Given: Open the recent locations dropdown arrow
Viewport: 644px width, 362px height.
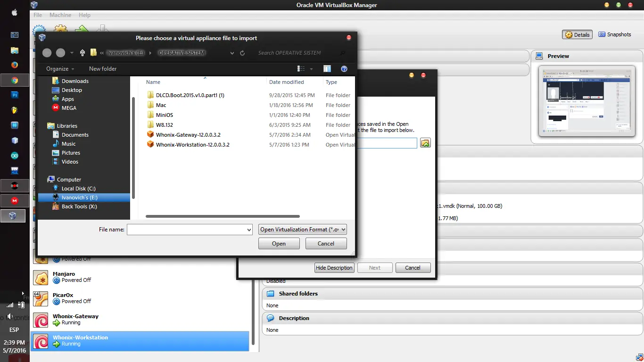Looking at the screenshot, I should tap(72, 53).
